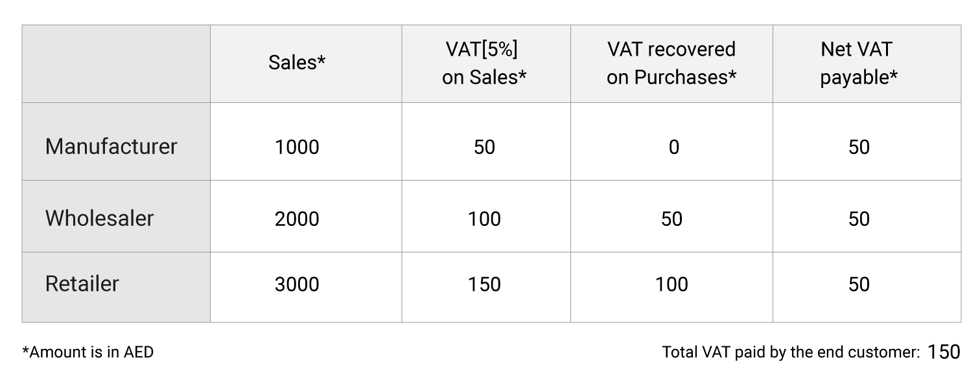Screen dimensions: 980x391
Task: Select Wholesaler's VAT on Sales value 100
Action: [484, 219]
